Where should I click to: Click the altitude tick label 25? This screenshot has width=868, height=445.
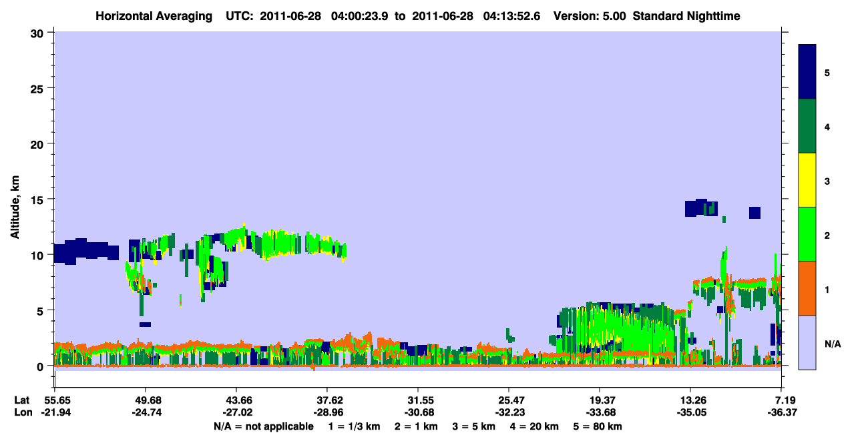[37, 88]
